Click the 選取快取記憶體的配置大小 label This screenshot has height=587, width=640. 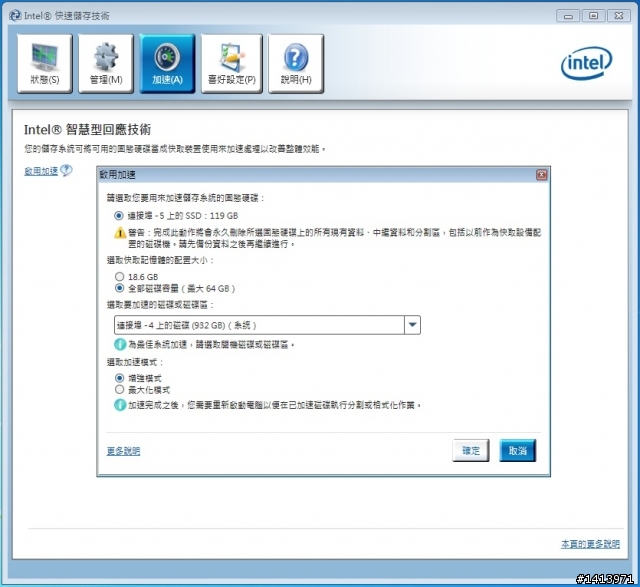pyautogui.click(x=160, y=260)
